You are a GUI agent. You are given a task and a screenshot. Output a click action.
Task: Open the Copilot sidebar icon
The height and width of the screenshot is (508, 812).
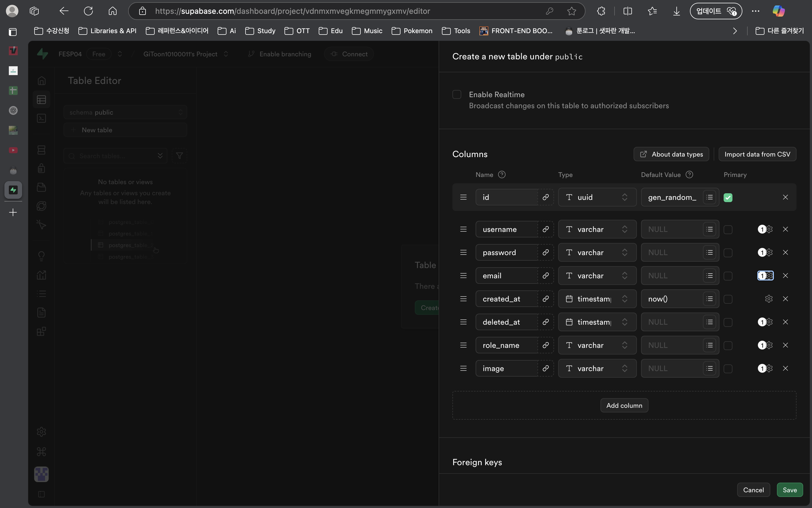click(x=779, y=11)
